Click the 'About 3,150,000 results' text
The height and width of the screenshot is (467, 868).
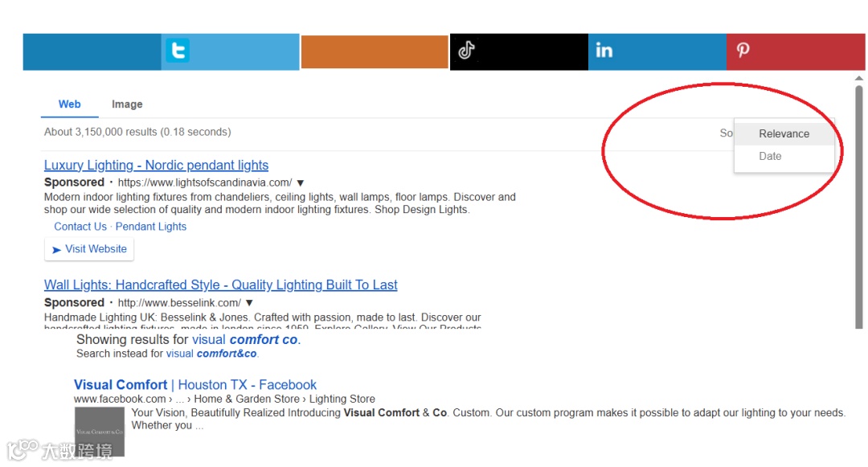(x=137, y=132)
